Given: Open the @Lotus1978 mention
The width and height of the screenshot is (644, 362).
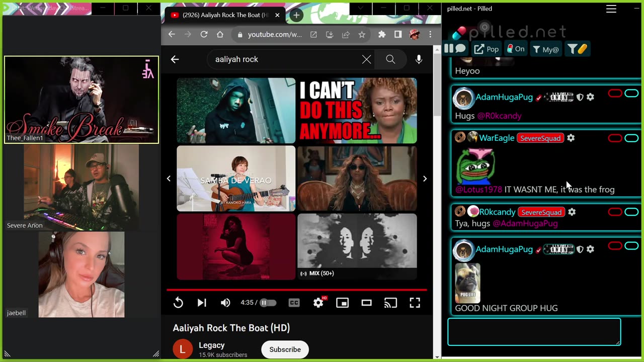Looking at the screenshot, I should (478, 190).
